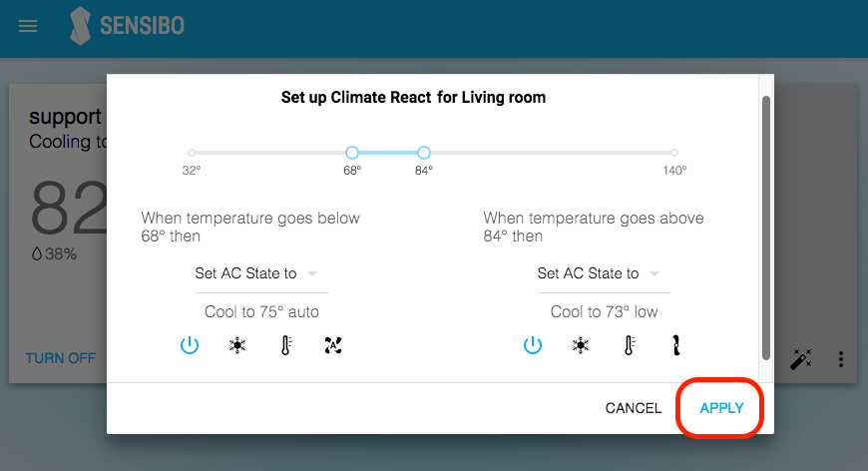The image size is (868, 471).
Task: Toggle power icon under above-84° settings
Action: tap(533, 345)
